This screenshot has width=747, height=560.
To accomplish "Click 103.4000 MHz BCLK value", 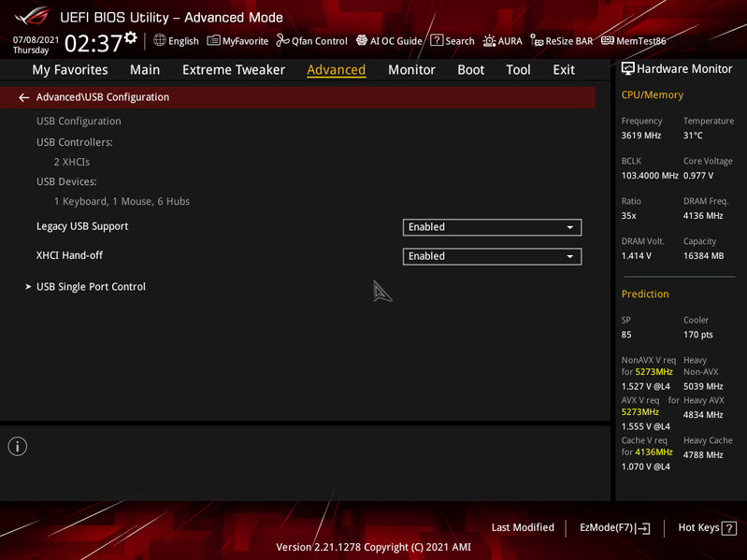I will pyautogui.click(x=650, y=175).
